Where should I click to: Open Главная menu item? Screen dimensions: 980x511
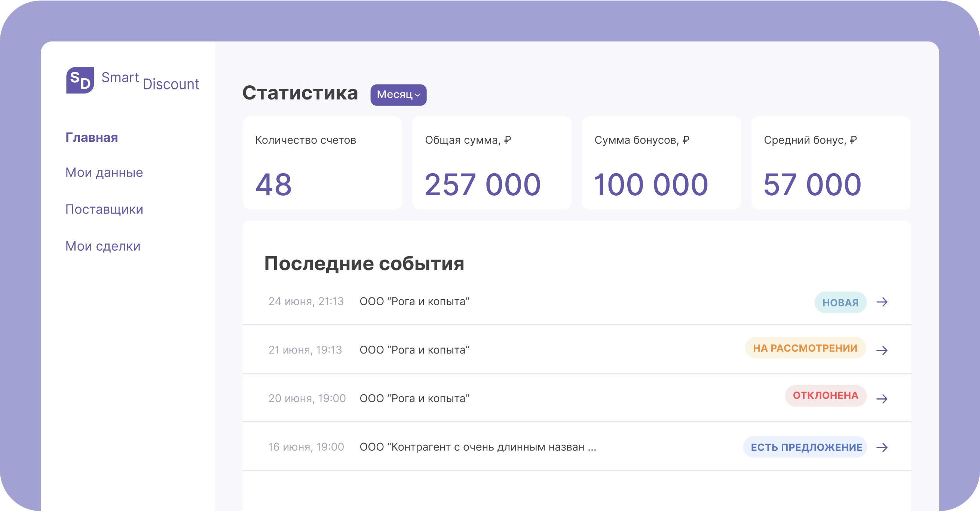(92, 137)
